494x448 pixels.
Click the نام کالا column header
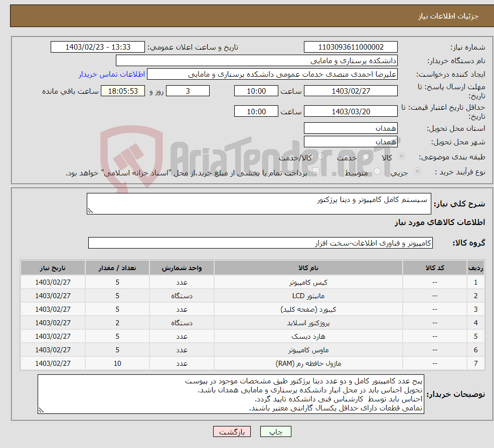308,268
